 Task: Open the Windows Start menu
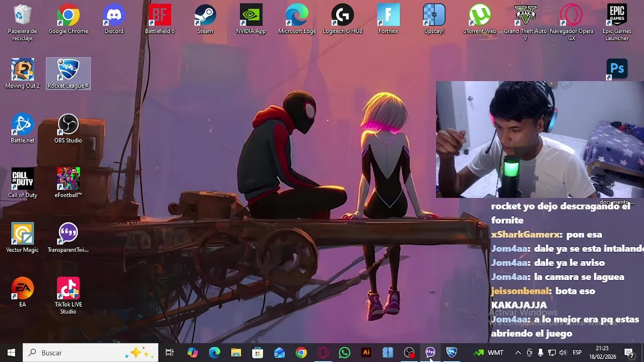11,352
